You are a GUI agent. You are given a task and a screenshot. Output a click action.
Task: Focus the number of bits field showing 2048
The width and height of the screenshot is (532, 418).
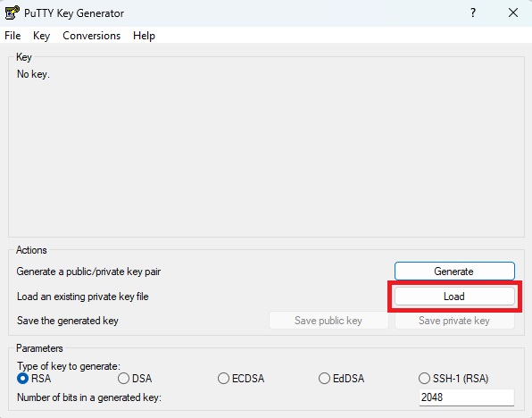(467, 397)
